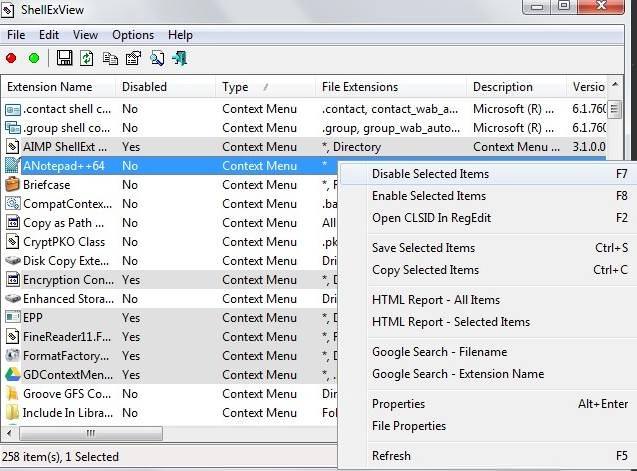Click the vertical scrollbar up arrow
Screen dimensions: 637x471
[615, 85]
